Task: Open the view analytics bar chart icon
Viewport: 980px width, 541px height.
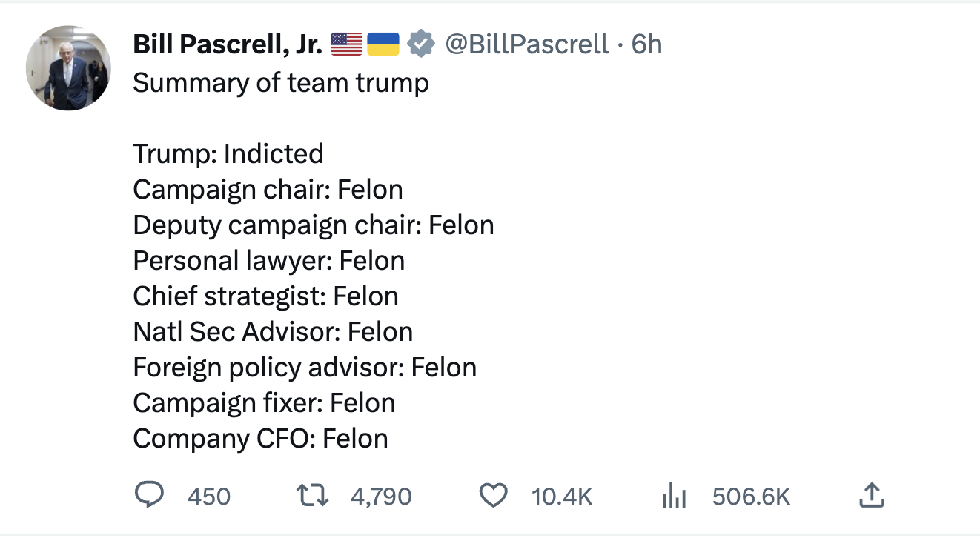Action: pos(674,496)
